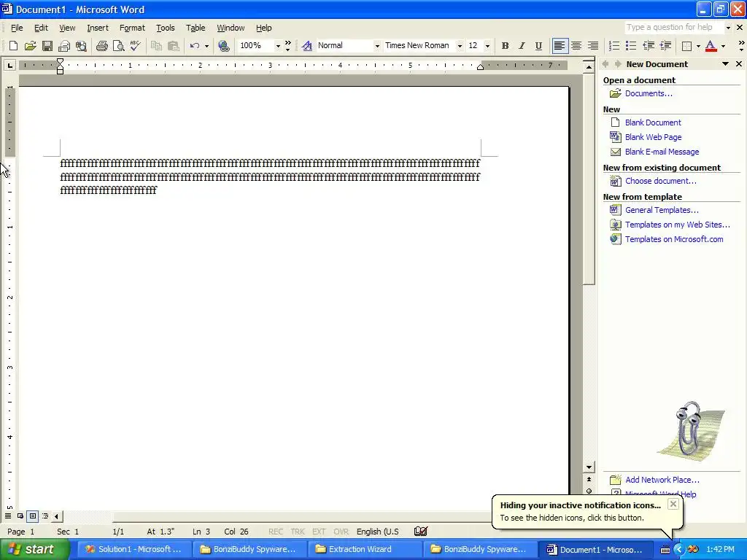Open the border style dropdown arrow
Screen dimensions: 747x560
pos(698,46)
